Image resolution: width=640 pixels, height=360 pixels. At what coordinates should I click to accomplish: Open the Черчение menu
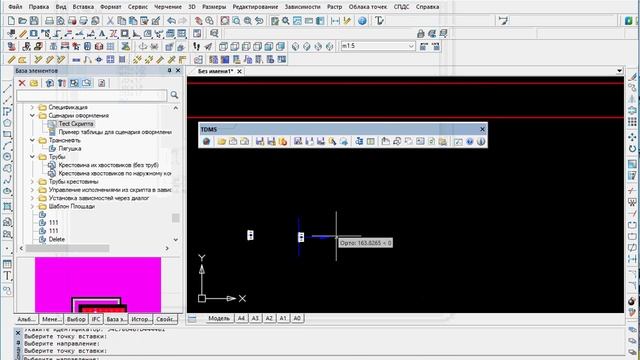[x=168, y=7]
